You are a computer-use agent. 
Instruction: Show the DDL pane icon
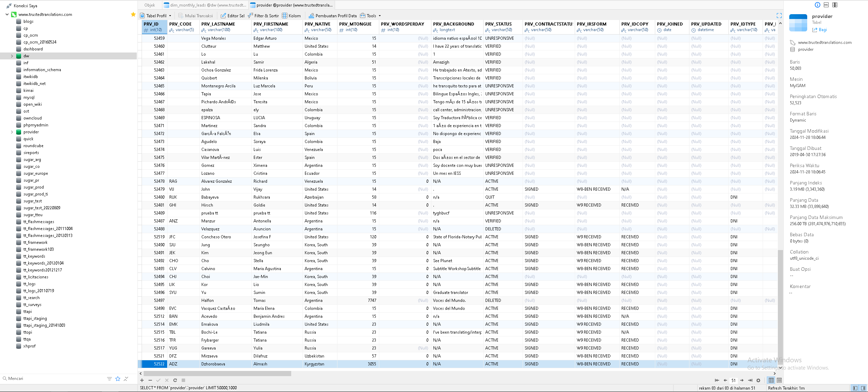coord(826,5)
